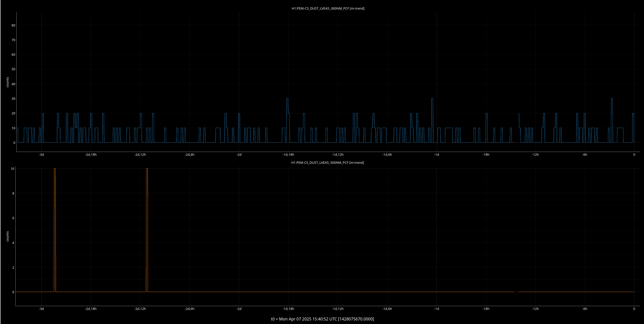
Task: Select the H1:PEM-CS_DUST_LVEA5_300NM_PCF plot title
Action: click(328, 8)
